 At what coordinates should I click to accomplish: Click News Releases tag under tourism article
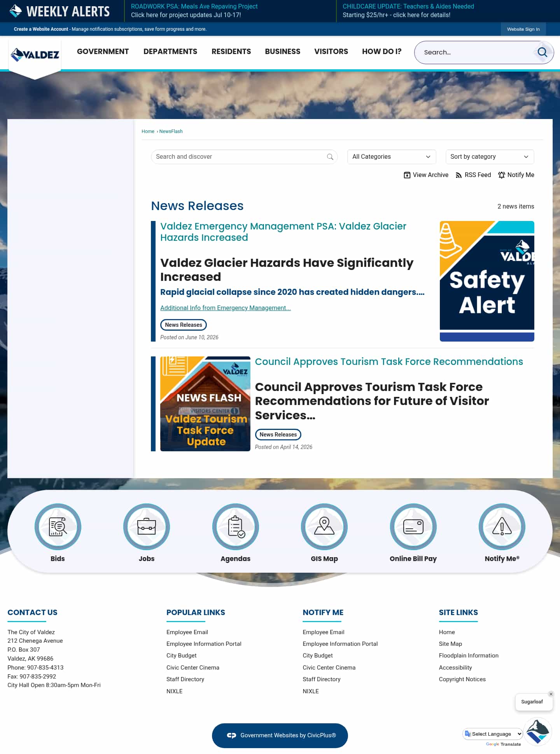[x=278, y=435]
